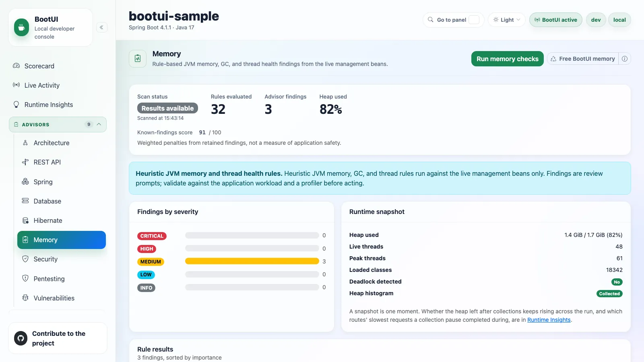Follow the Runtime Insights link in snapshot note

tap(549, 320)
